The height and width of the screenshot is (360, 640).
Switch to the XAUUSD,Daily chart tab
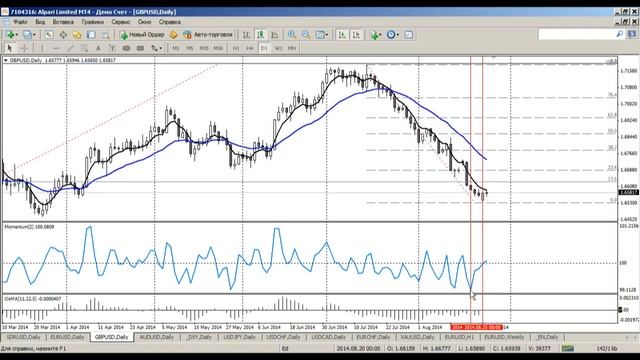(x=417, y=337)
